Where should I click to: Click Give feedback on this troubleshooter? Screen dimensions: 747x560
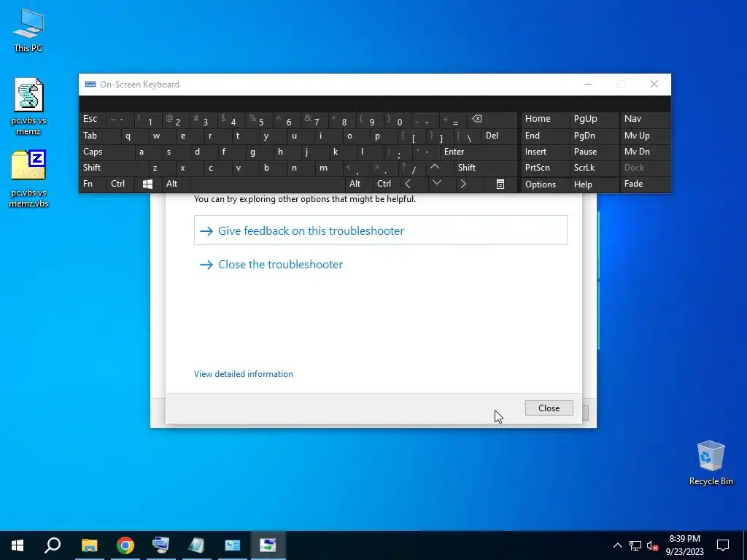pyautogui.click(x=380, y=230)
